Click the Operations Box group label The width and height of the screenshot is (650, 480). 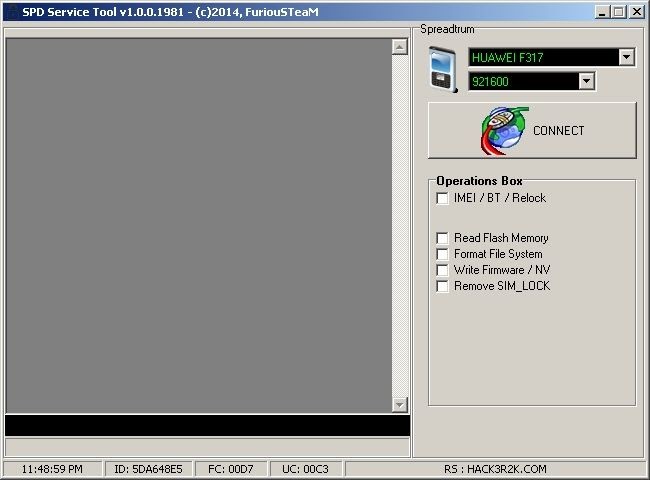point(479,181)
